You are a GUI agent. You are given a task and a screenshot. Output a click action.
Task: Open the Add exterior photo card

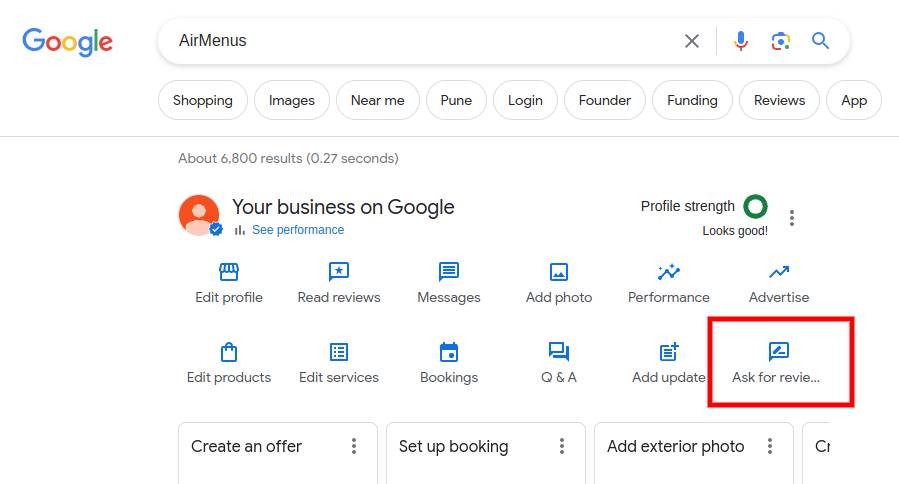(x=694, y=453)
